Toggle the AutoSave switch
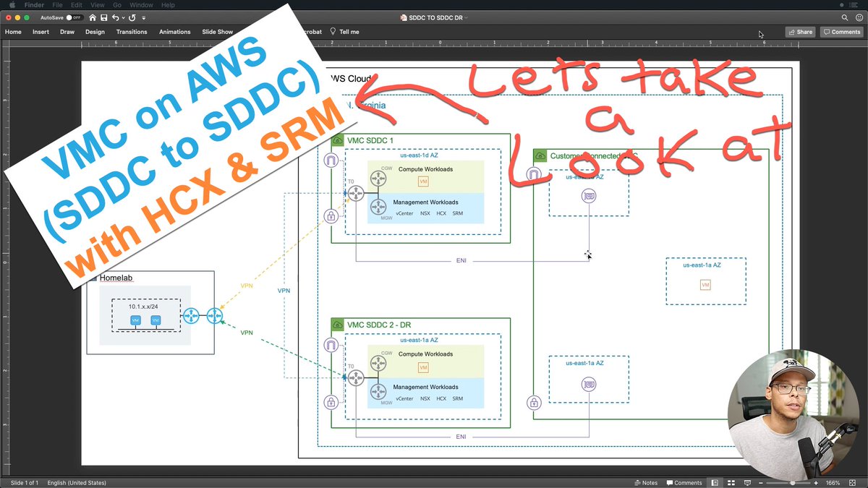 [x=74, y=17]
